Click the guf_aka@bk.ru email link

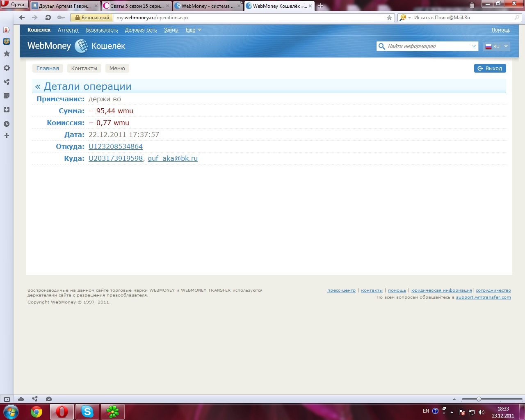(173, 158)
